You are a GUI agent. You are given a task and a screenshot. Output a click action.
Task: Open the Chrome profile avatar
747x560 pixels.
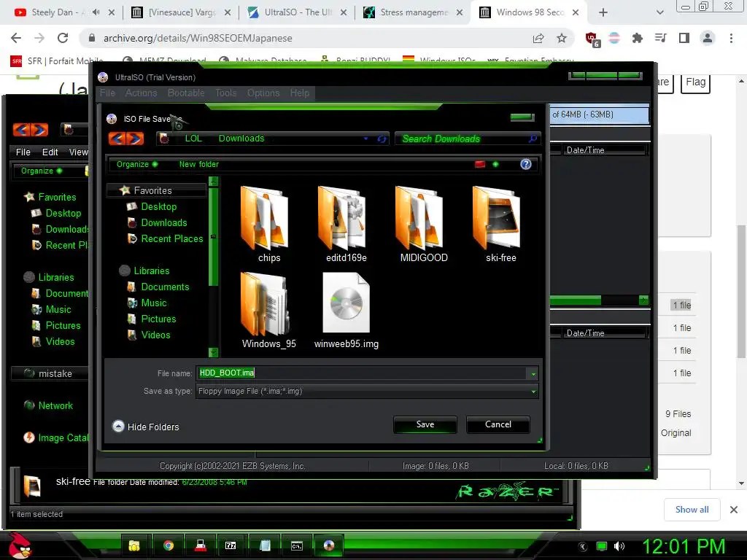click(x=708, y=38)
